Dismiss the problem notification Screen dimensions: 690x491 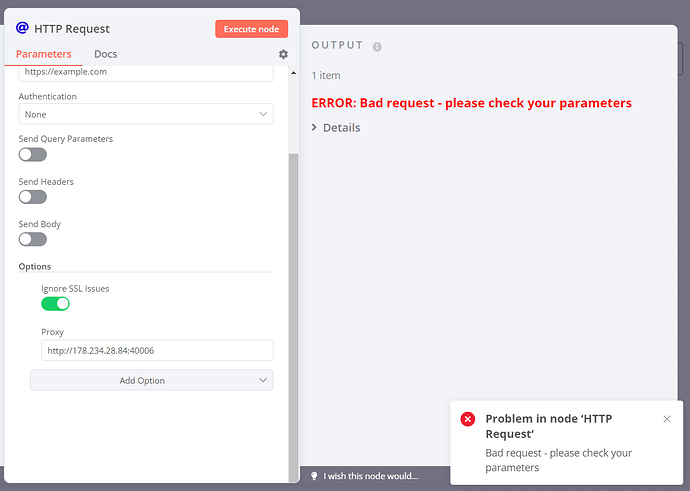(667, 419)
